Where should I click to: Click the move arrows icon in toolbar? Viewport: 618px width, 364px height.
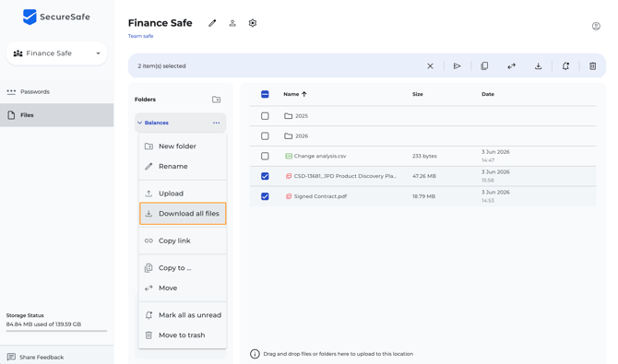(511, 66)
